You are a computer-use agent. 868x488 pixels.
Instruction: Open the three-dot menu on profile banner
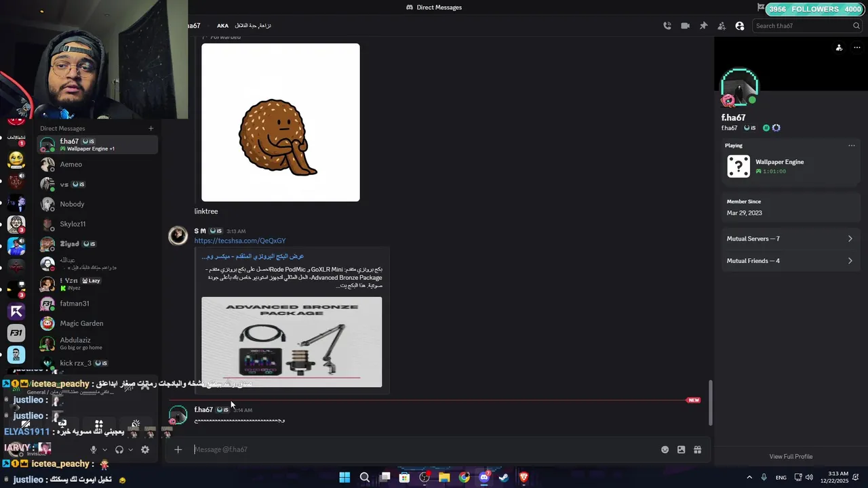click(856, 47)
